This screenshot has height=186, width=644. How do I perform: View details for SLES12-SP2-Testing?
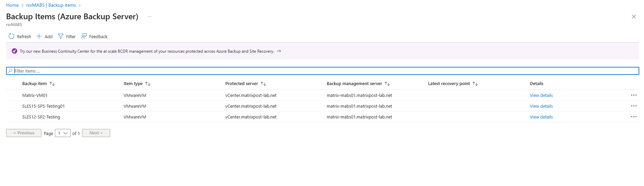click(x=541, y=117)
